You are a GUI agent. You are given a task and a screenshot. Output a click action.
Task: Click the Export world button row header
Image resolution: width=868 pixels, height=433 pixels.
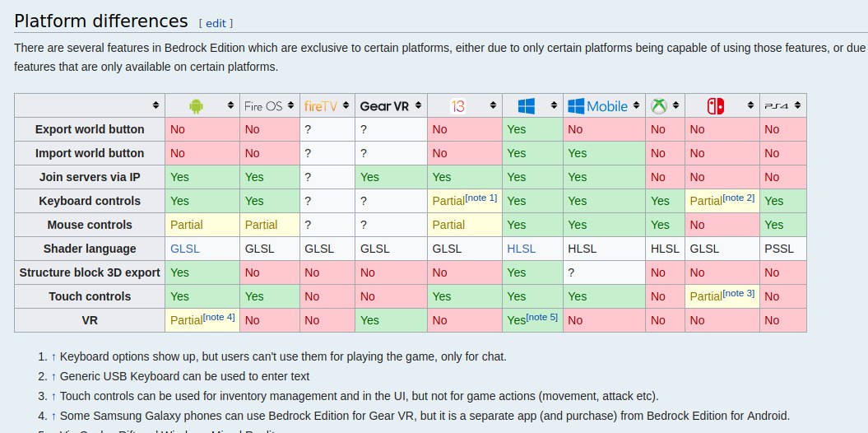[x=90, y=129]
